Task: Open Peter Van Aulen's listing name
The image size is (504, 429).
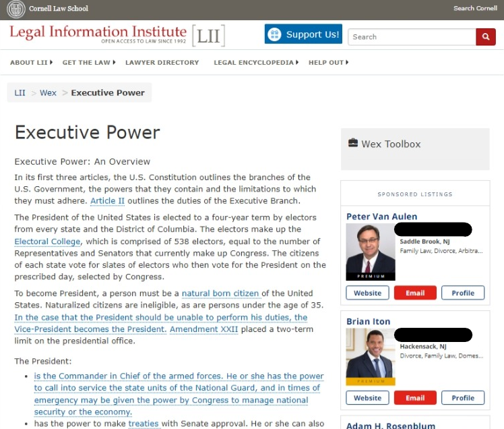Action: (381, 217)
